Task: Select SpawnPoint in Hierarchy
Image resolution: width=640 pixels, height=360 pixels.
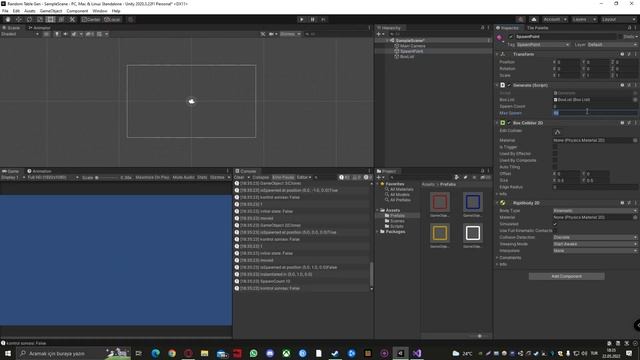Action: click(x=411, y=51)
